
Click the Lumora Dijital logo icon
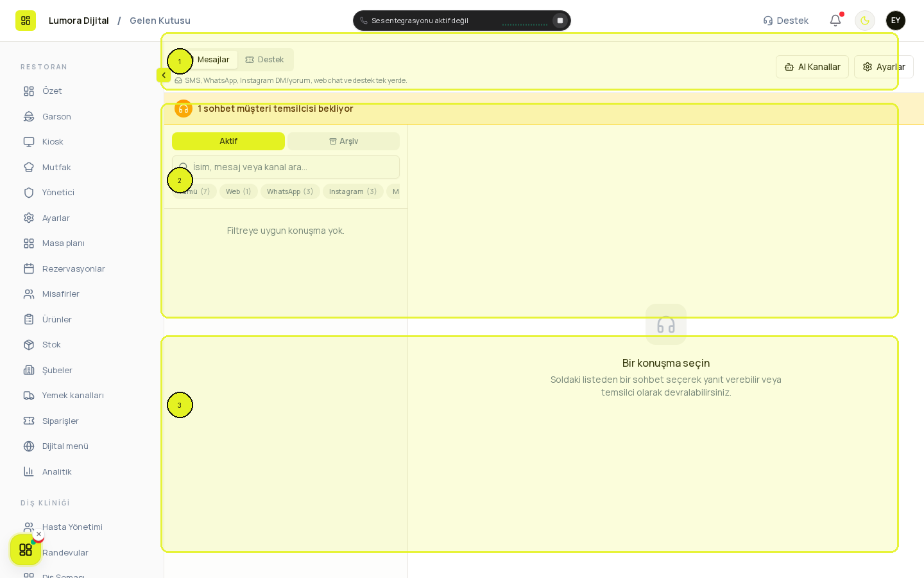click(26, 21)
